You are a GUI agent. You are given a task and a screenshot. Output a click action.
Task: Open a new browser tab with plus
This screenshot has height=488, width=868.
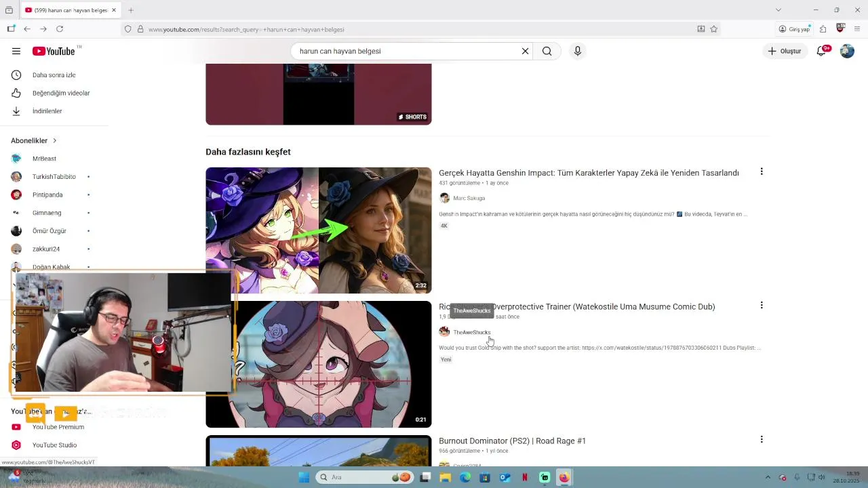tap(131, 10)
